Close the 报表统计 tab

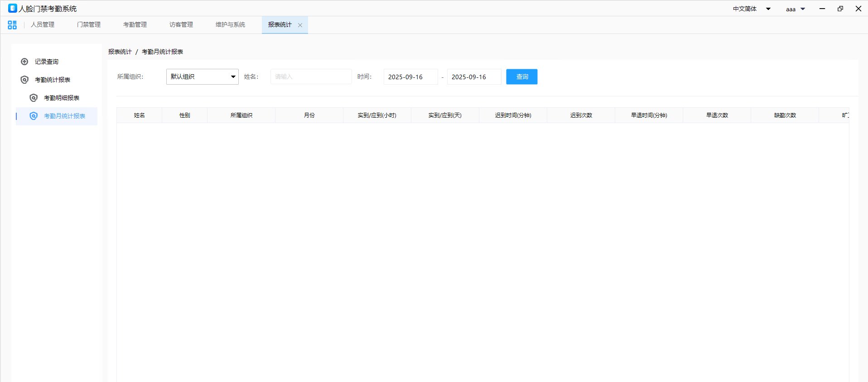click(300, 25)
